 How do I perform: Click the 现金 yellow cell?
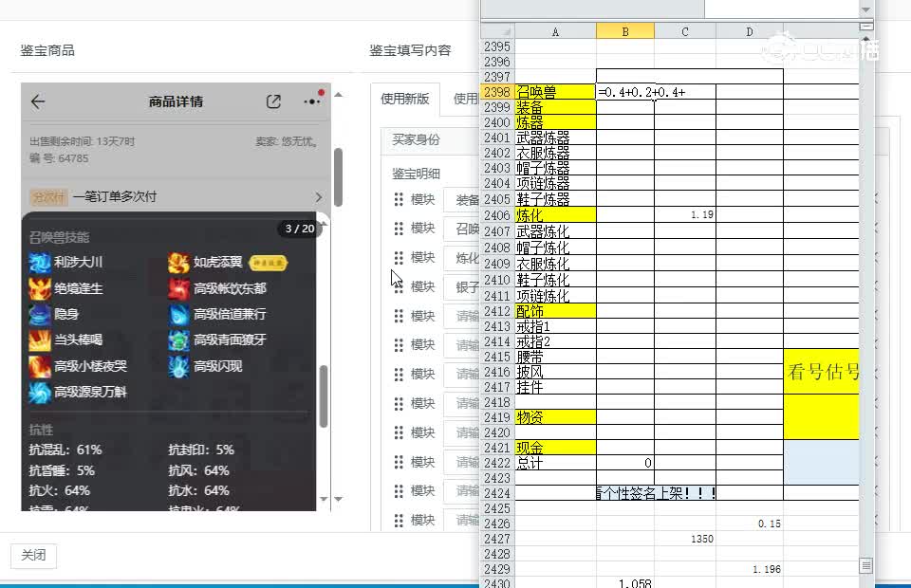pyautogui.click(x=555, y=448)
